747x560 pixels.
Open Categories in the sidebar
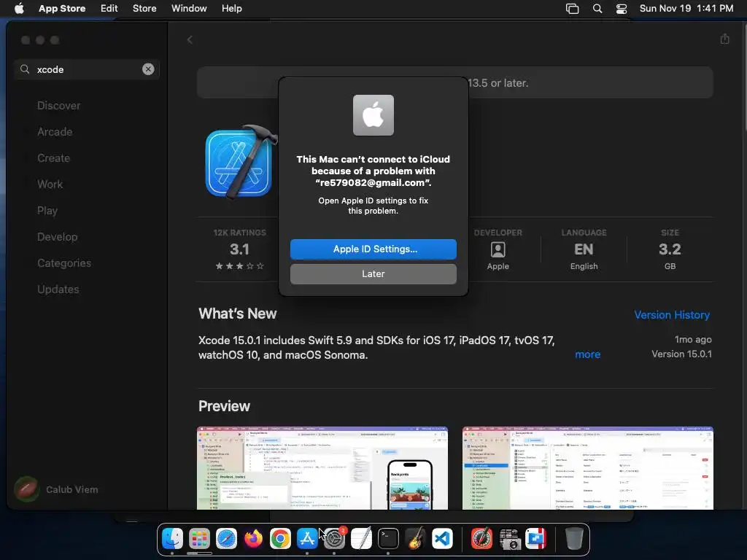[x=64, y=262]
